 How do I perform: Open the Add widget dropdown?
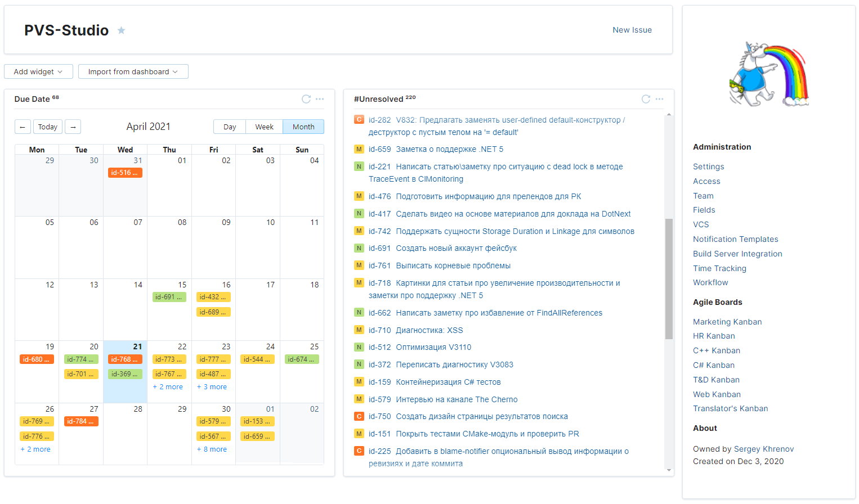tap(38, 71)
